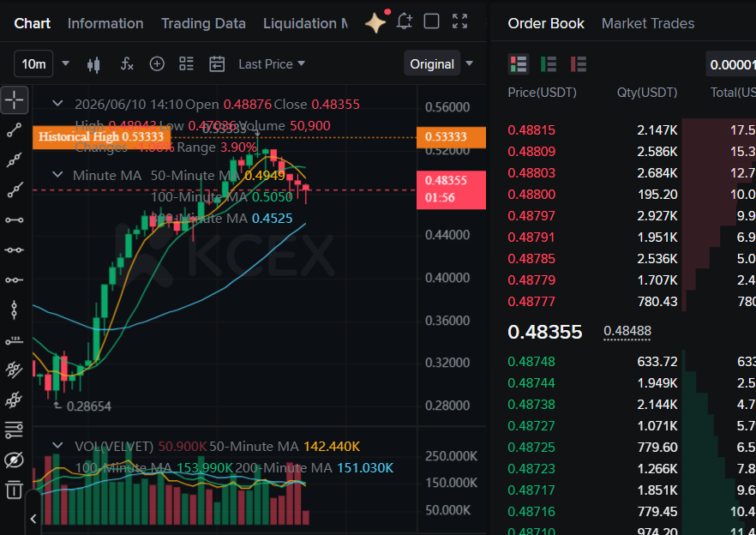Delete all drawings with trash icon
The image size is (756, 535).
coord(15,490)
